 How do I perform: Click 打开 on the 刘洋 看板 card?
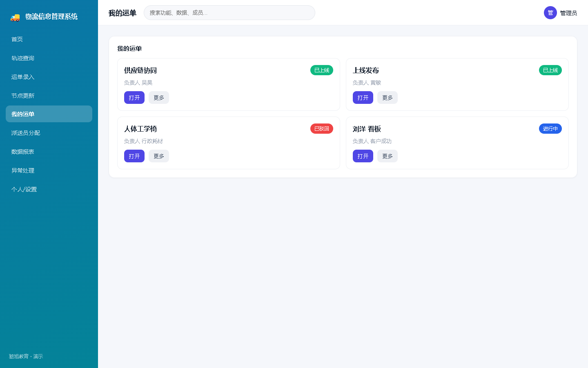tap(363, 156)
